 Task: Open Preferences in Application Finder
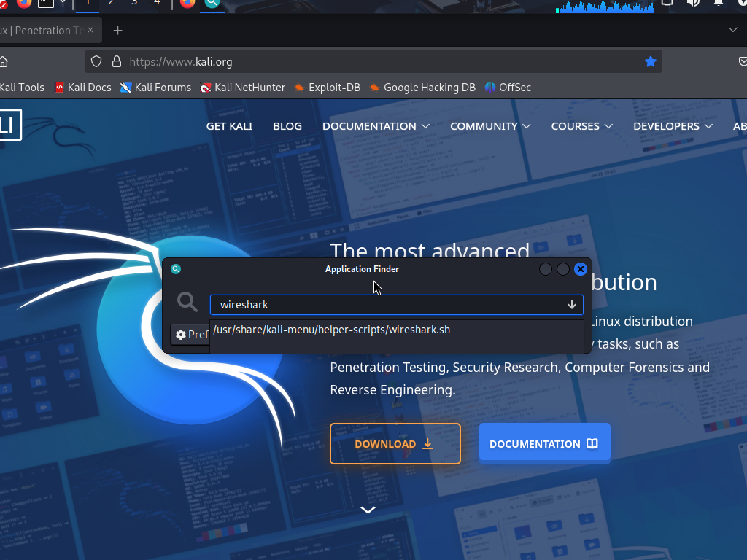[x=191, y=334]
